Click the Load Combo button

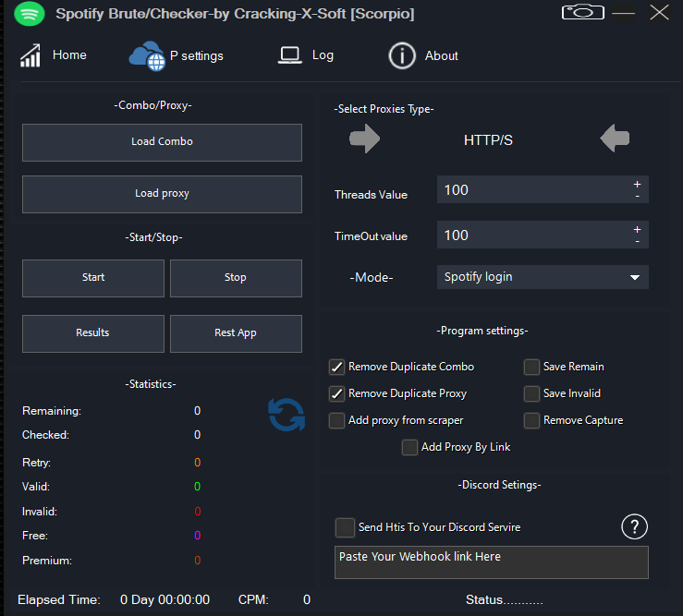[x=162, y=142]
